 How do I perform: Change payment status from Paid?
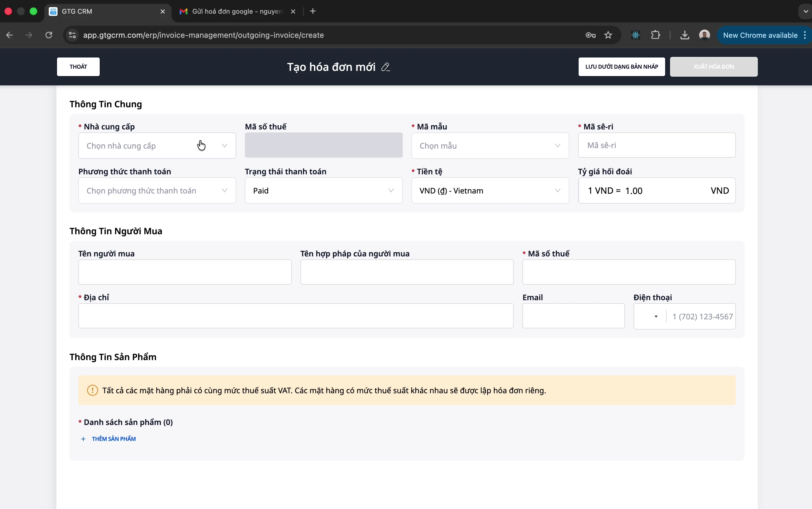click(x=323, y=190)
